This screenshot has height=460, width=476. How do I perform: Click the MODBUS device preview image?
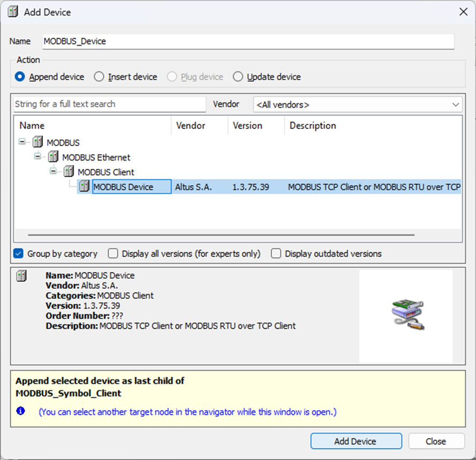point(407,315)
